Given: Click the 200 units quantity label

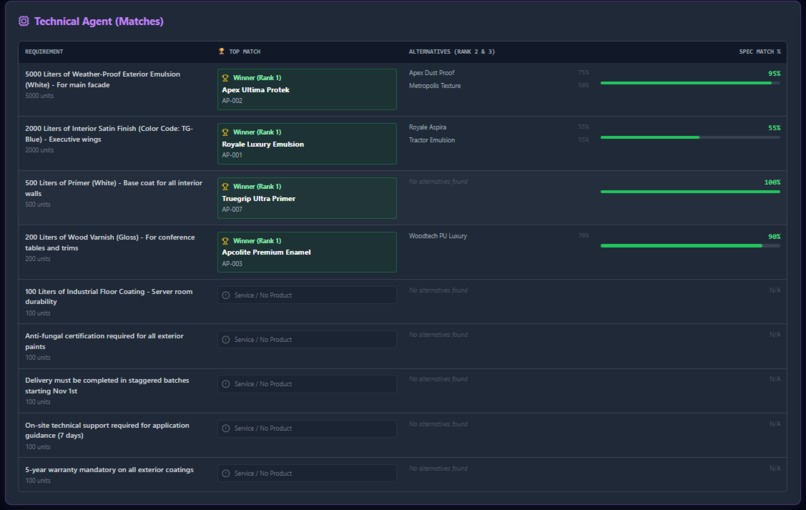Looking at the screenshot, I should (x=38, y=259).
